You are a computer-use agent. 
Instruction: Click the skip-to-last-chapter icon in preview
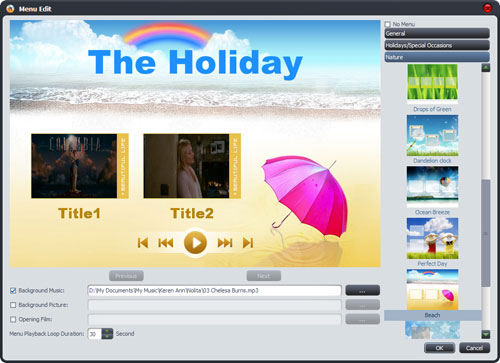(248, 243)
